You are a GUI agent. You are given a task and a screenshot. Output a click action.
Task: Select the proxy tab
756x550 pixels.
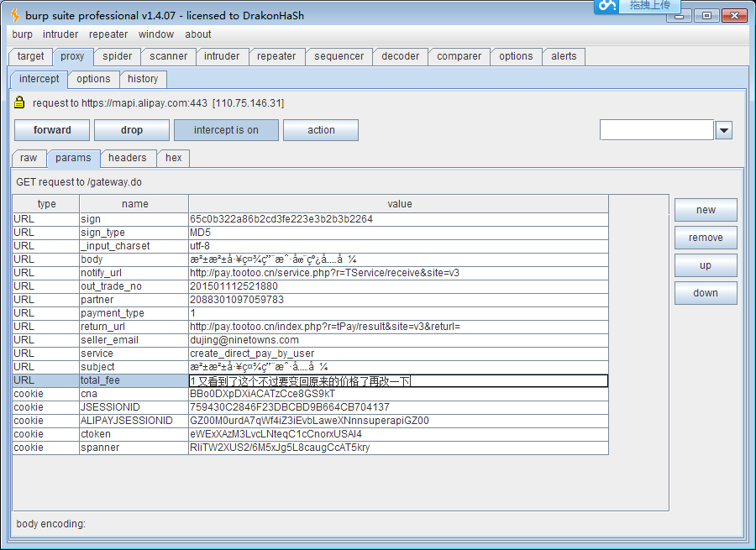pos(72,56)
